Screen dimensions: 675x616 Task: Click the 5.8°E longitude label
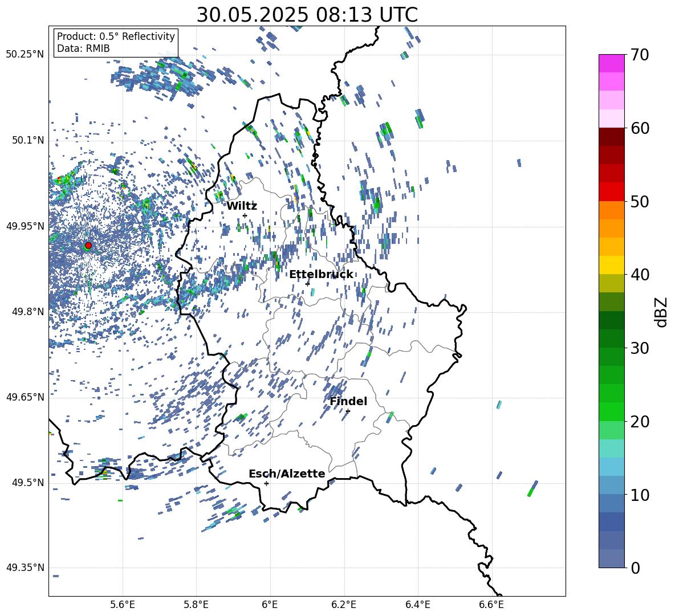pyautogui.click(x=196, y=605)
